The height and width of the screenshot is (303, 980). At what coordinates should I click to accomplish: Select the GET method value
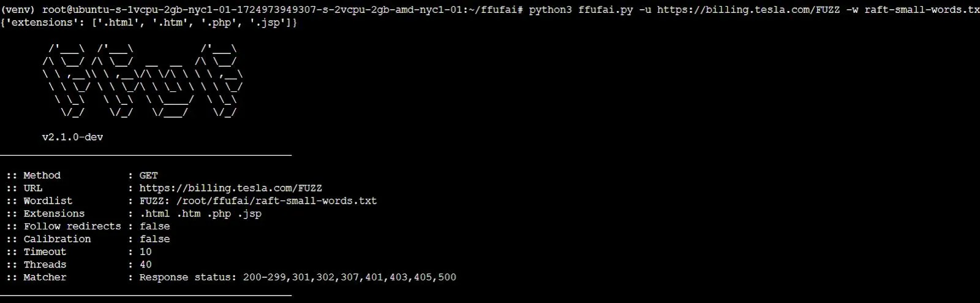click(148, 175)
